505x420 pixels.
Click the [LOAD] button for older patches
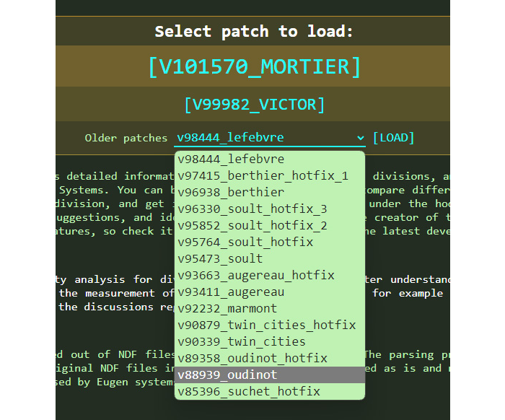click(x=394, y=138)
